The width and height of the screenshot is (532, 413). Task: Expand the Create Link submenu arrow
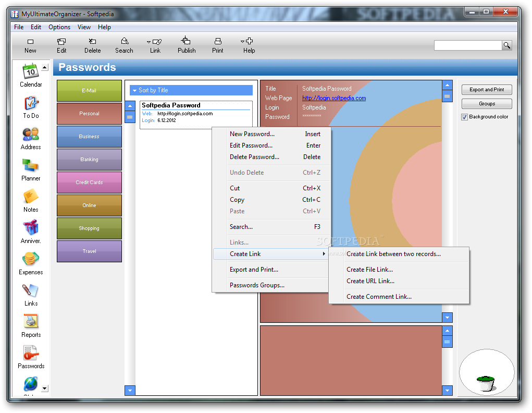[x=324, y=254]
